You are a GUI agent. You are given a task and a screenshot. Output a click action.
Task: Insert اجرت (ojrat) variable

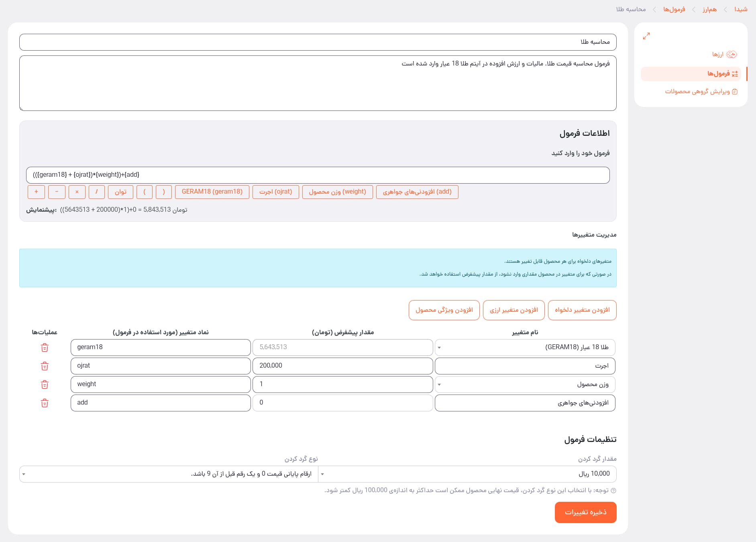276,192
